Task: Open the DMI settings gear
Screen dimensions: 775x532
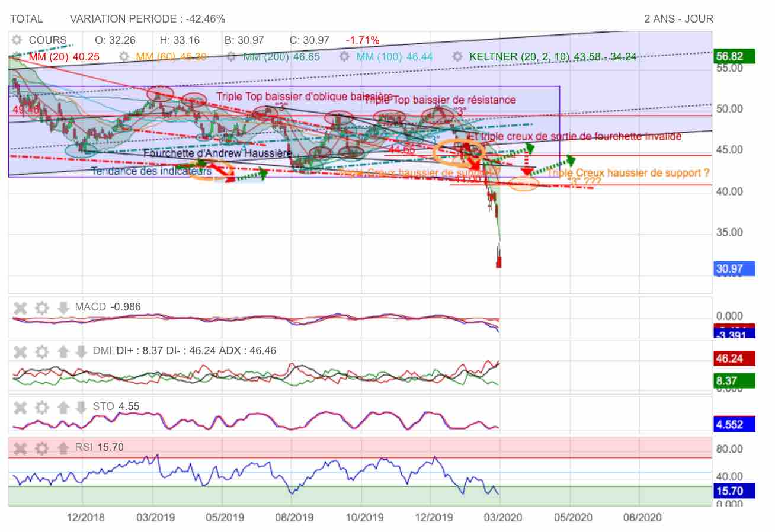Action: pos(41,351)
